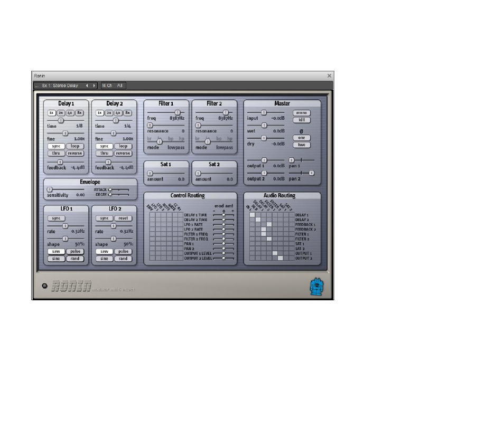This screenshot has width=504, height=428.
Task: Open the preset menu ellipsis button
Action: click(x=36, y=85)
